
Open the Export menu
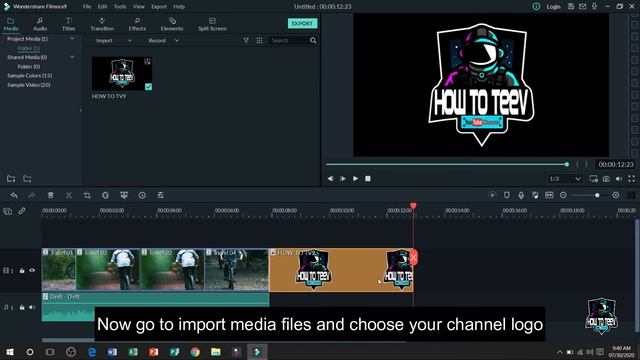pos(159,7)
